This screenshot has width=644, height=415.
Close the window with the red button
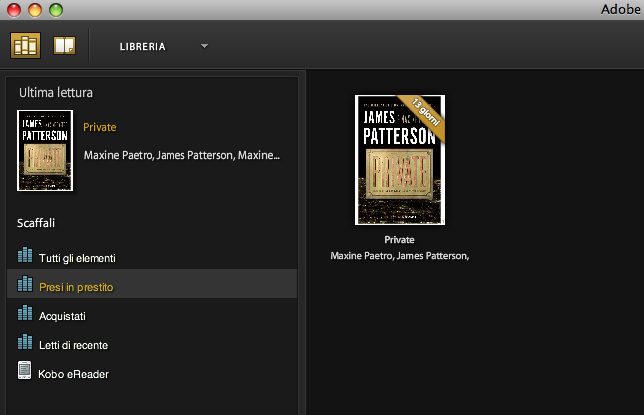click(x=13, y=10)
